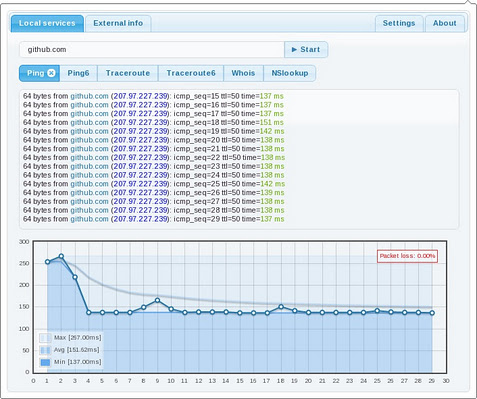This screenshot has height=399, width=477.
Task: Click the Packet loss indicator box
Action: 407,256
